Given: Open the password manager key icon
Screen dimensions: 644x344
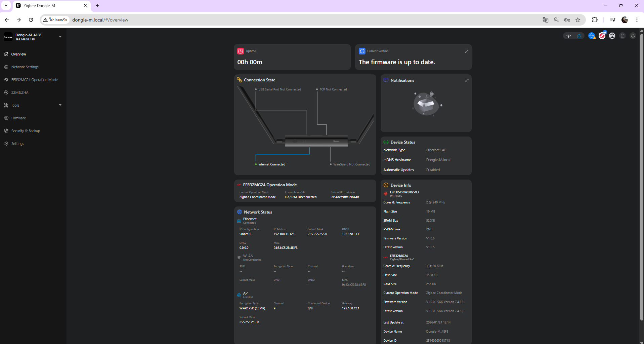Looking at the screenshot, I should 567,20.
